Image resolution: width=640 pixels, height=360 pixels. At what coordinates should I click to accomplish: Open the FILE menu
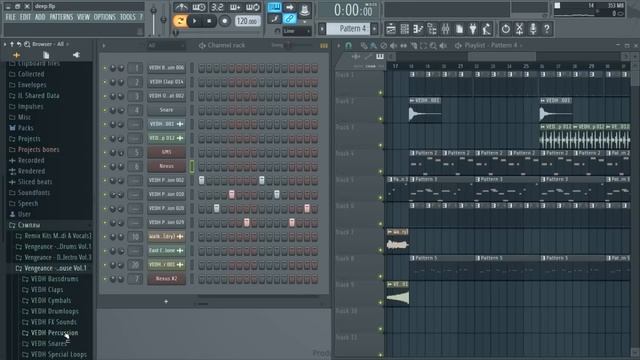pos(11,17)
